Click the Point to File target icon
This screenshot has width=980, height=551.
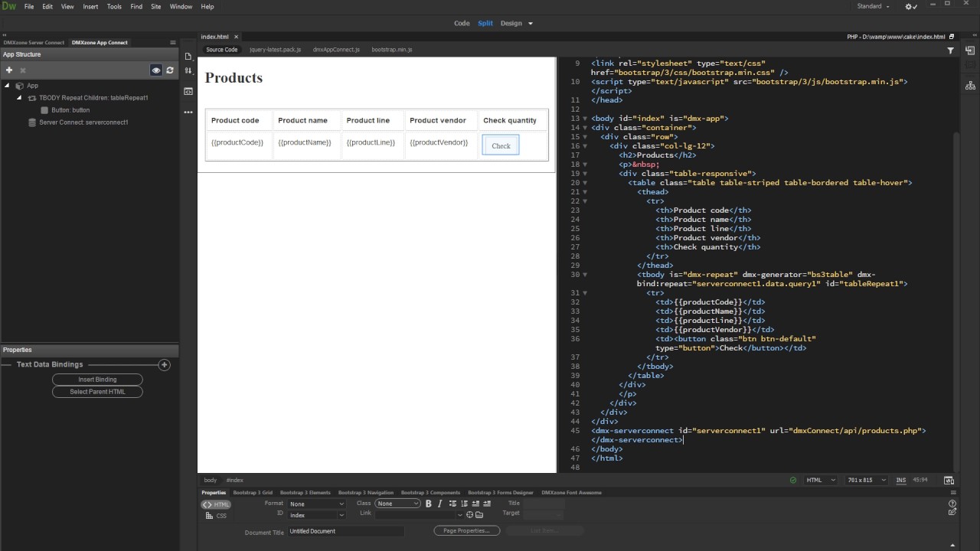(469, 515)
